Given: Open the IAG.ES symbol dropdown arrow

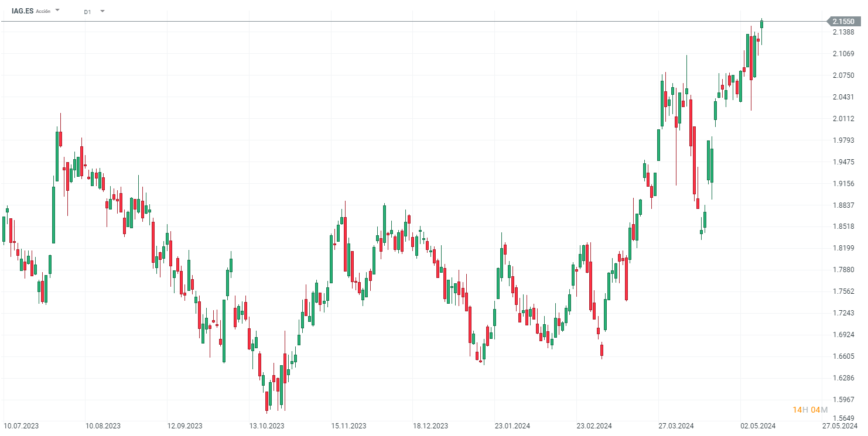Looking at the screenshot, I should point(57,11).
